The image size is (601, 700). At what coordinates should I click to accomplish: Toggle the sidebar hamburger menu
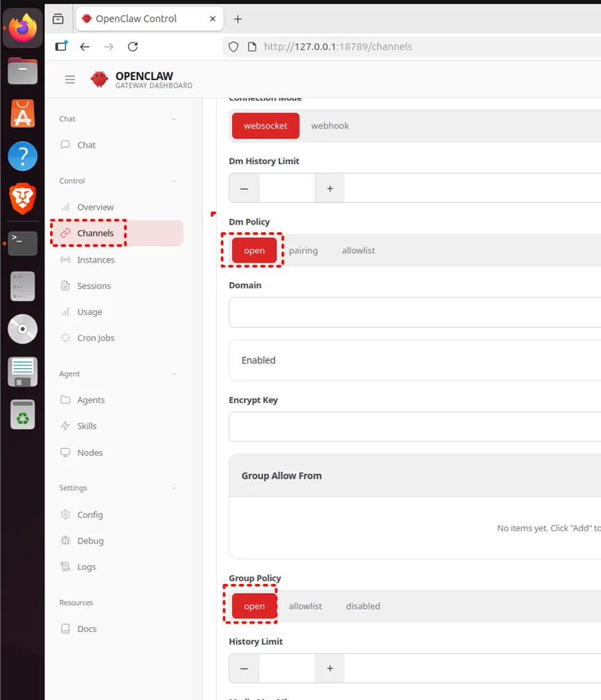click(70, 79)
